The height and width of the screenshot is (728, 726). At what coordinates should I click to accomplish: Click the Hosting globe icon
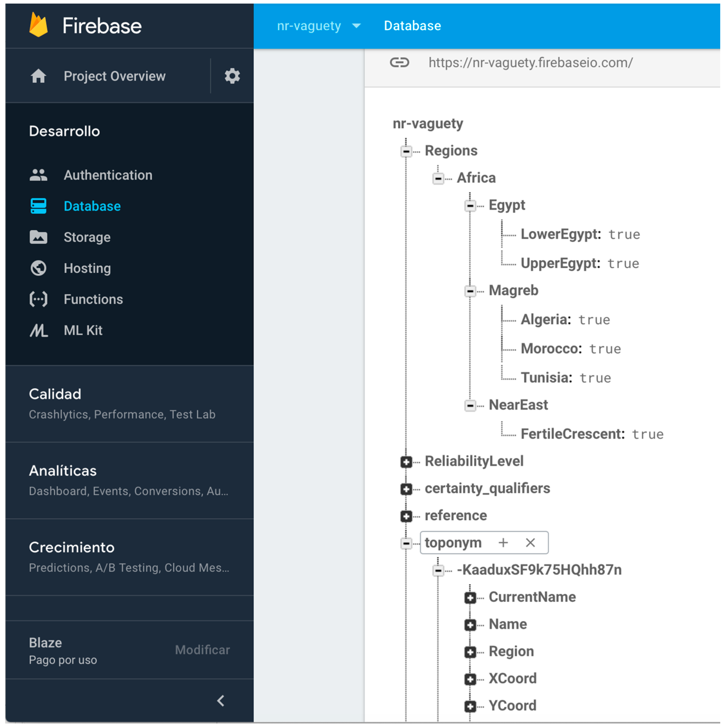point(39,268)
